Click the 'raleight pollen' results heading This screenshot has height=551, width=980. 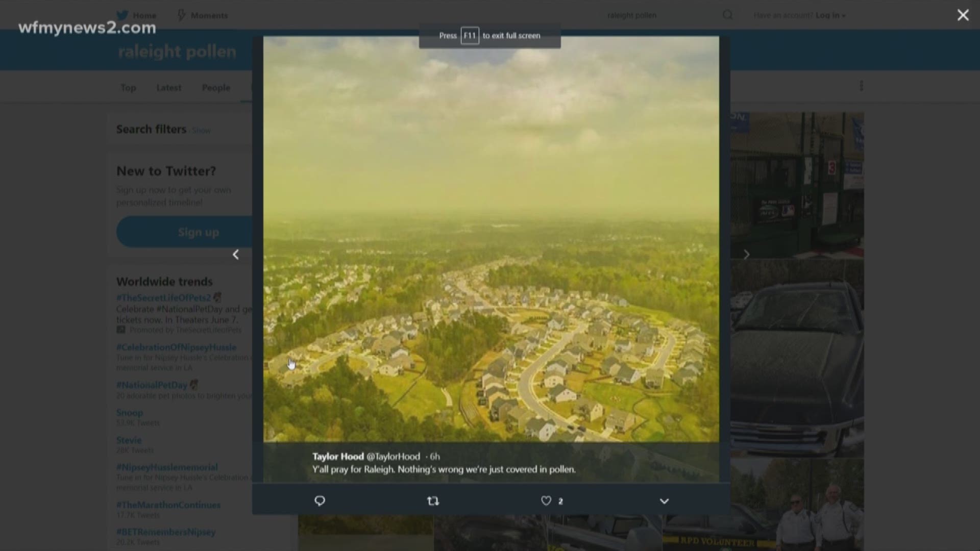click(177, 52)
